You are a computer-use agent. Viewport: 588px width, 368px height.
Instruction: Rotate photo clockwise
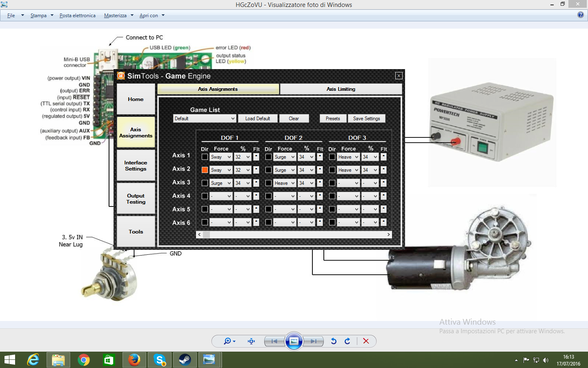point(347,341)
